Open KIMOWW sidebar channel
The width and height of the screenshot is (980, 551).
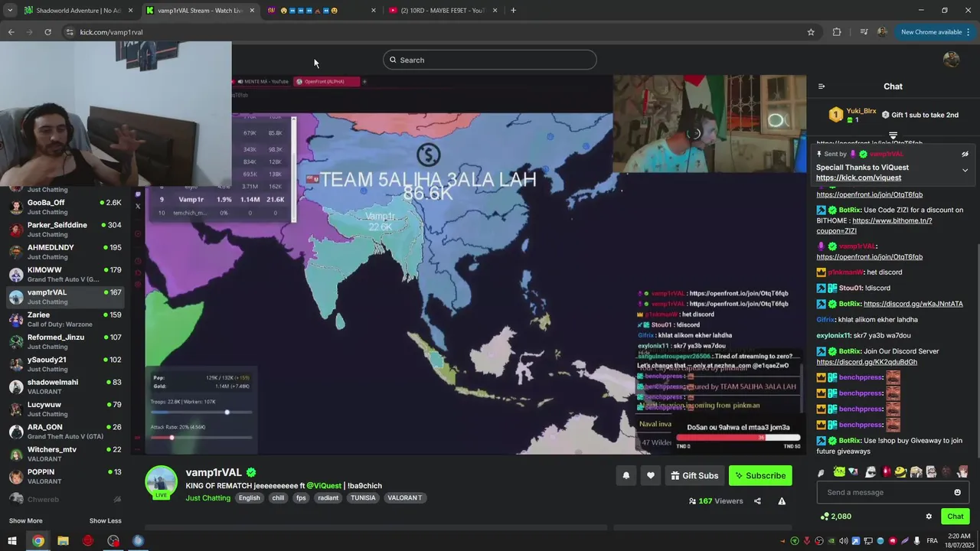pyautogui.click(x=65, y=274)
